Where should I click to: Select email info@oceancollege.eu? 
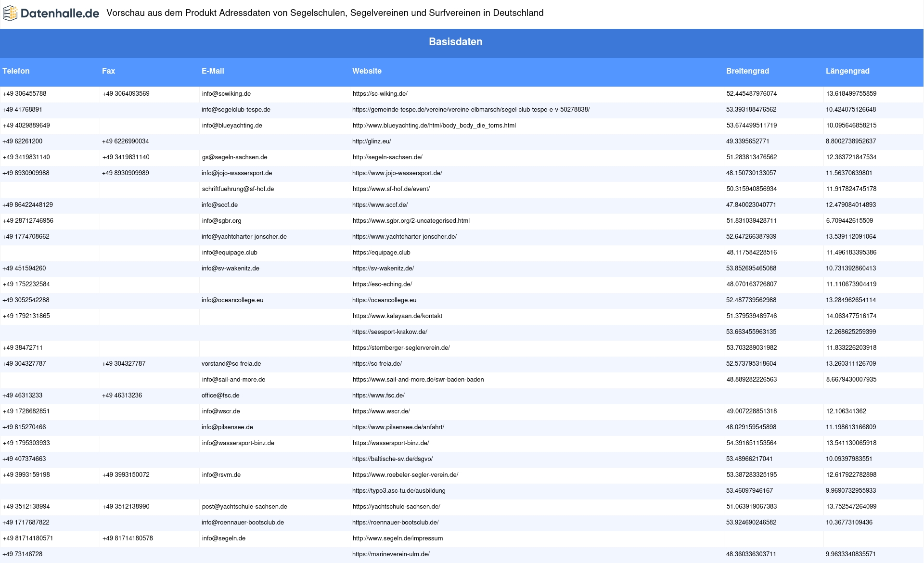pyautogui.click(x=232, y=300)
